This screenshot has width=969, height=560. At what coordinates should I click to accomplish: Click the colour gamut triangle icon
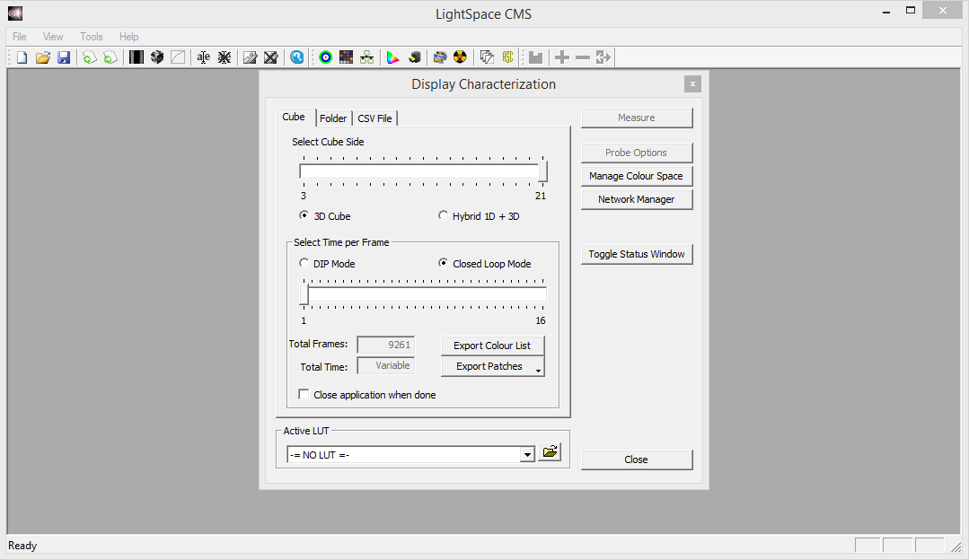pos(392,57)
